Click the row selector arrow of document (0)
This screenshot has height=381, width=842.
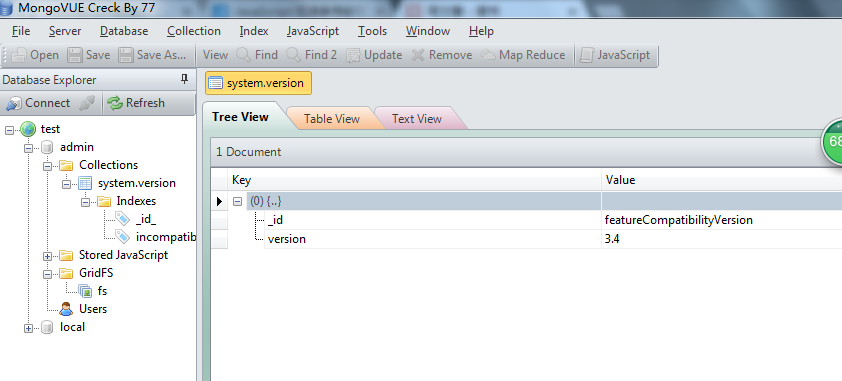point(219,202)
